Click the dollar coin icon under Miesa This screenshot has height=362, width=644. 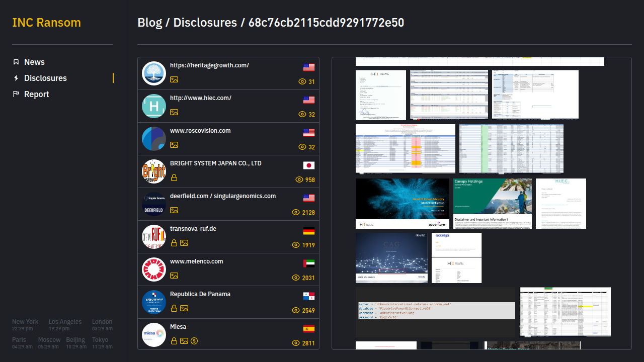click(x=194, y=341)
